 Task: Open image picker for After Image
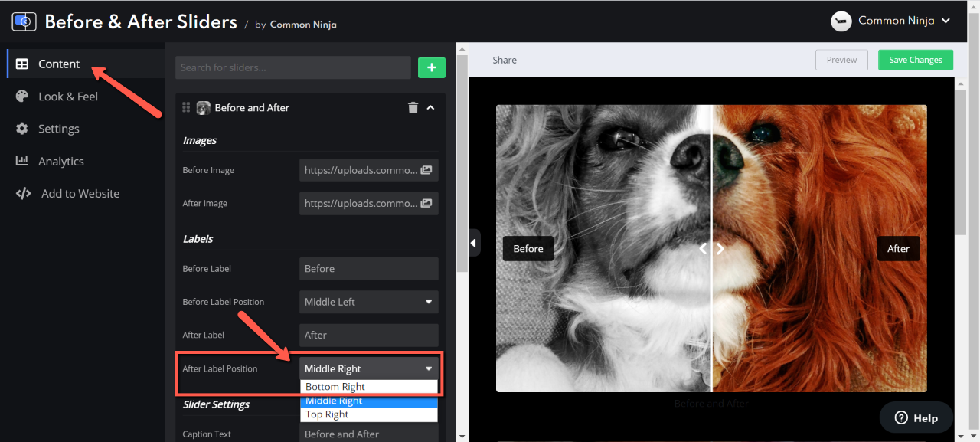point(426,203)
